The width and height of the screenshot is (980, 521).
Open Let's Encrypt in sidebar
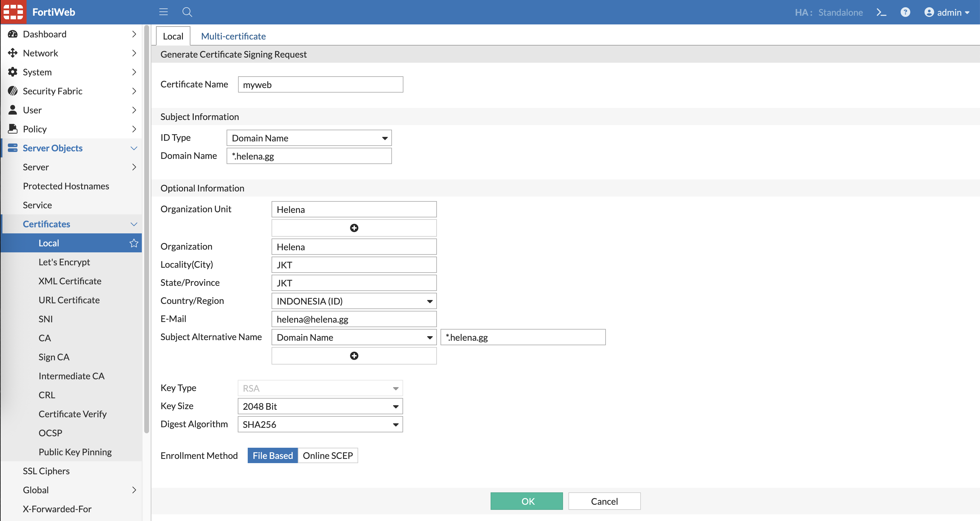tap(64, 262)
